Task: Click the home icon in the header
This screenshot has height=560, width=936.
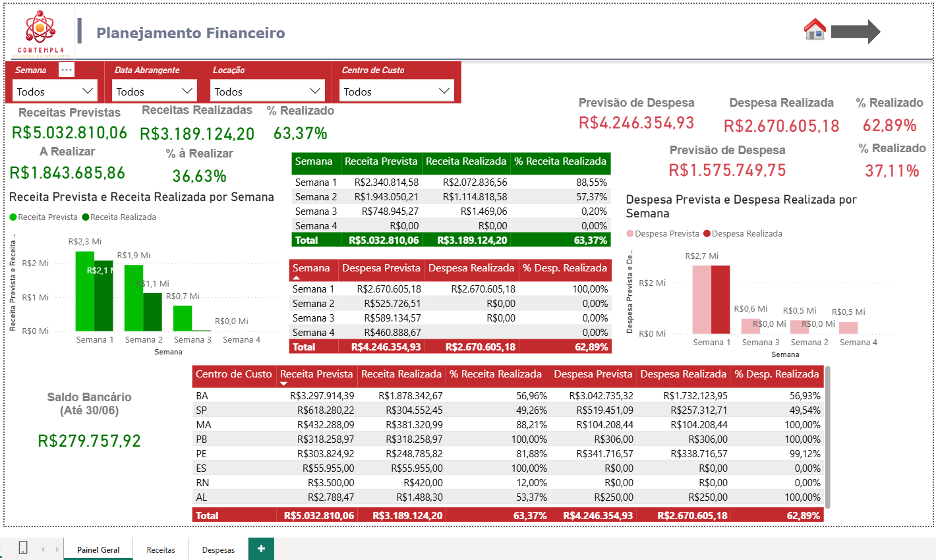Action: 815,30
